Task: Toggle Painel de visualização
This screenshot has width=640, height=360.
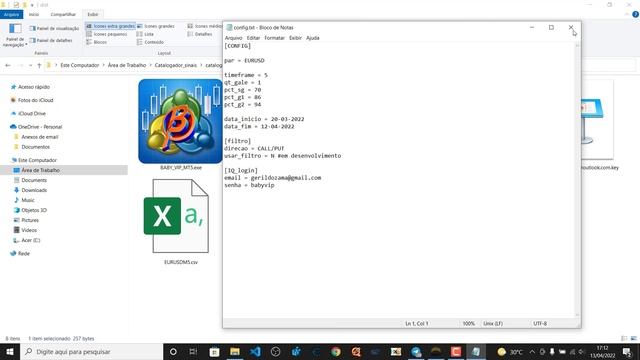Action: 54,29
